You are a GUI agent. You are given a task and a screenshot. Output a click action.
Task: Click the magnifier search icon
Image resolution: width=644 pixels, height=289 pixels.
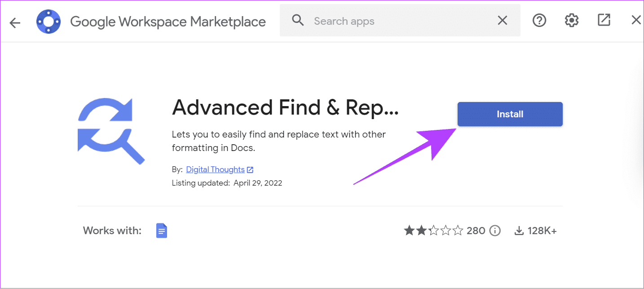[298, 20]
